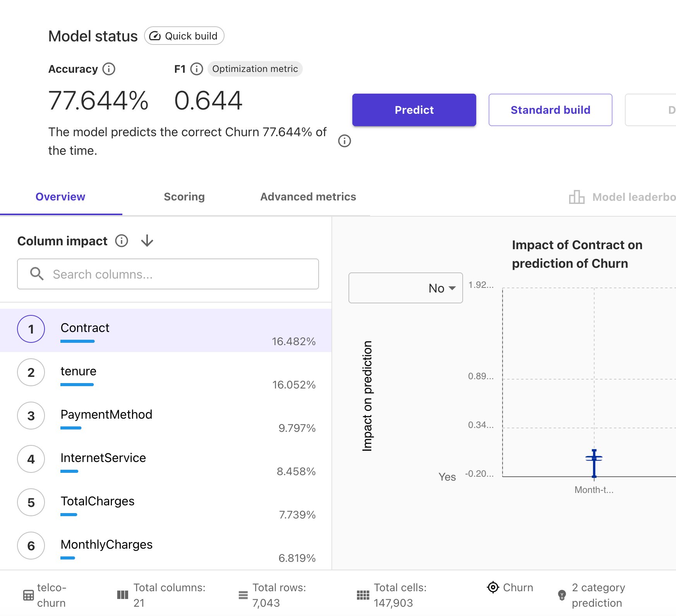
Task: Select the tenure column row
Action: coord(166,374)
